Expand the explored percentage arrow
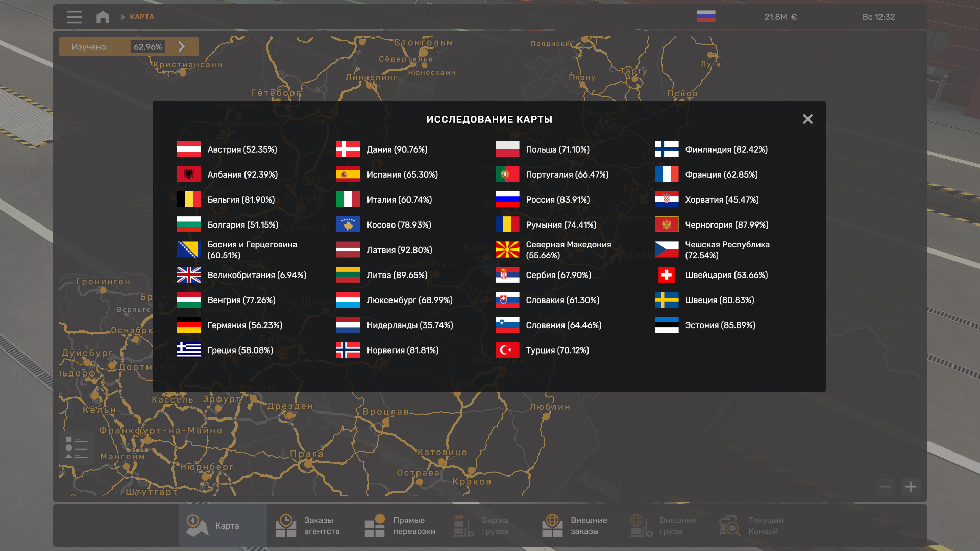Screen dimensions: 980x551 182,46
